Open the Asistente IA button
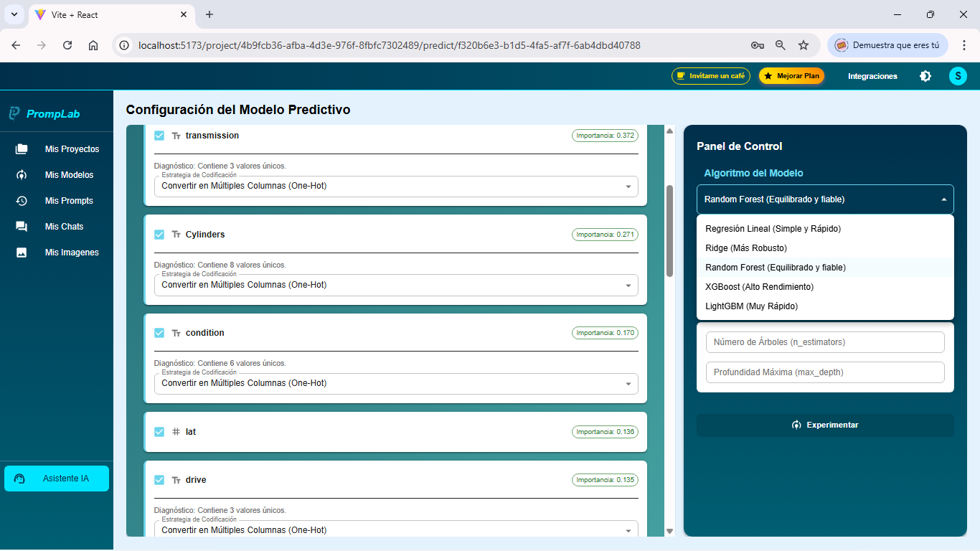 (x=57, y=479)
